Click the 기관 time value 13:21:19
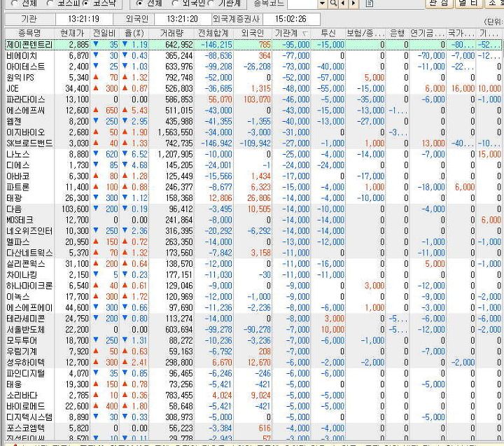Viewport: 504px width, 446px height. pos(83,19)
